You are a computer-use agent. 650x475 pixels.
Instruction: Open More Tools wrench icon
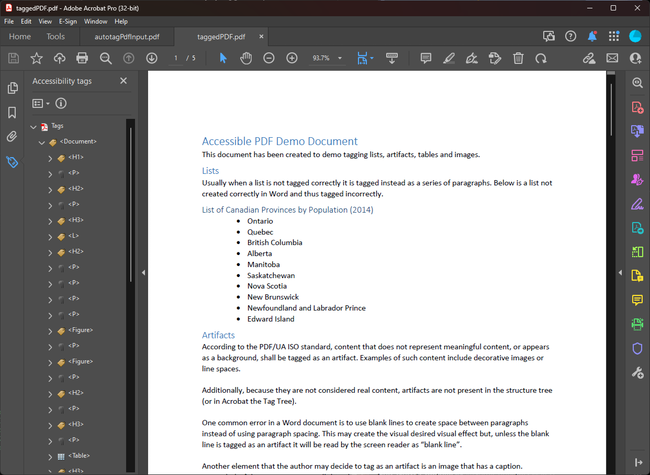[x=637, y=372]
